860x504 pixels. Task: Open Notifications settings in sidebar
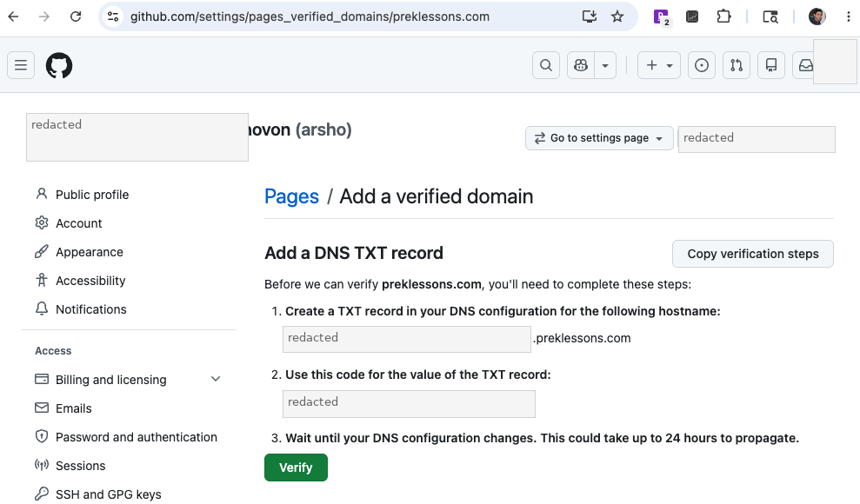[91, 309]
